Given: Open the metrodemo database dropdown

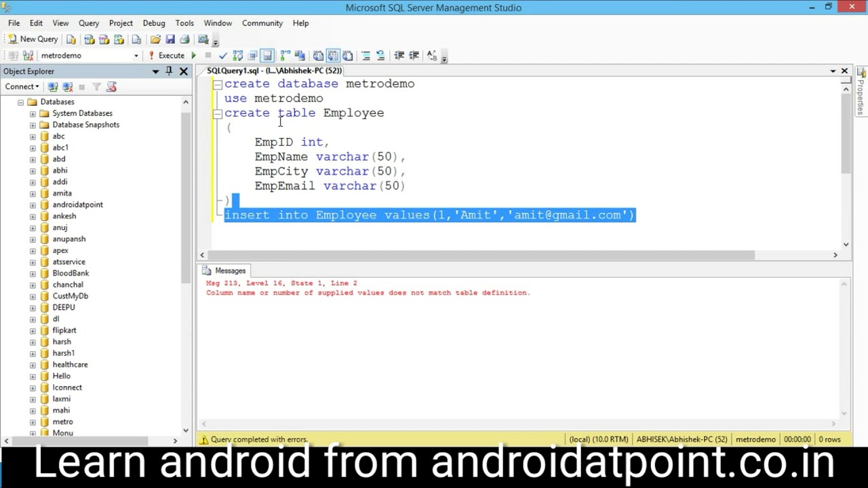Looking at the screenshot, I should 136,56.
